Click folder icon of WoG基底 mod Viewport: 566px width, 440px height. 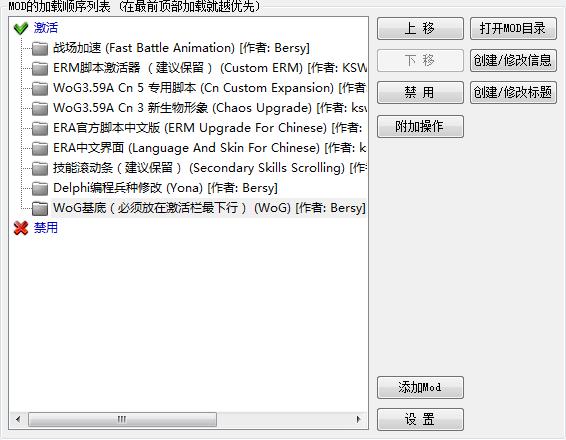[x=40, y=208]
